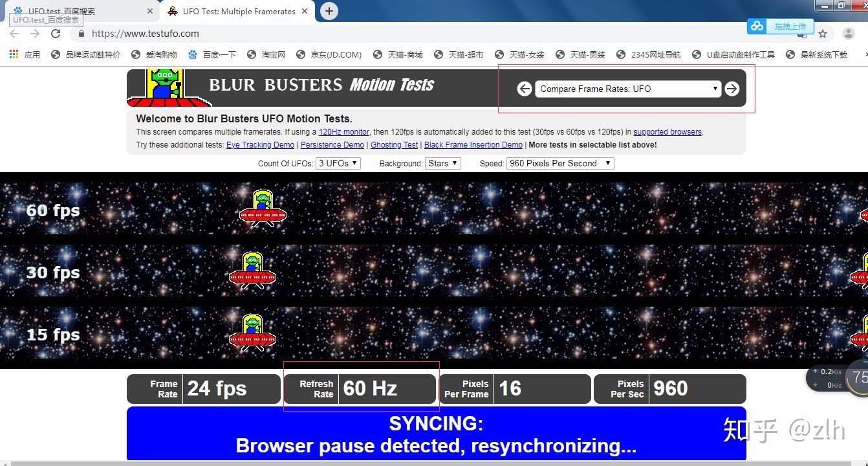Open the 品牌运动鞋特价 bookmark

[86, 54]
